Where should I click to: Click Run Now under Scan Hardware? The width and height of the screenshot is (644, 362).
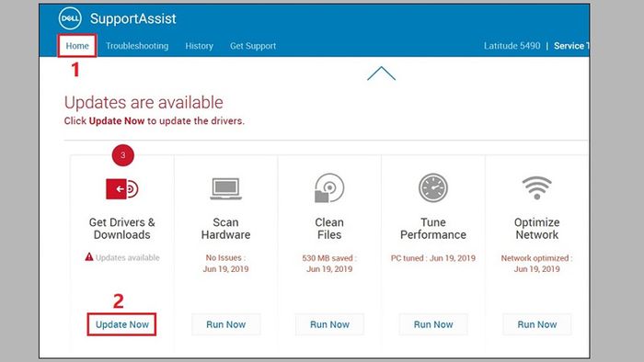click(x=226, y=324)
